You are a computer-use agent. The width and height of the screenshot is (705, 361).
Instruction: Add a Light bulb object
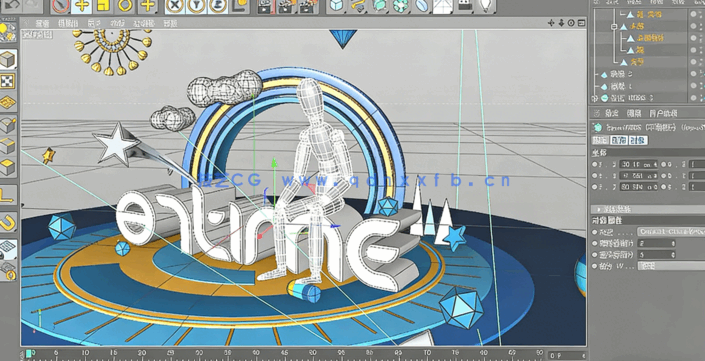(x=486, y=5)
